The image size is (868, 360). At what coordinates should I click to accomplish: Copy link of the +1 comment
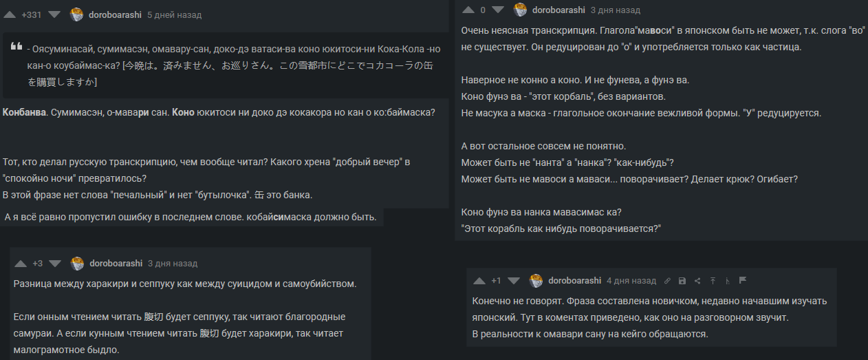pyautogui.click(x=667, y=281)
